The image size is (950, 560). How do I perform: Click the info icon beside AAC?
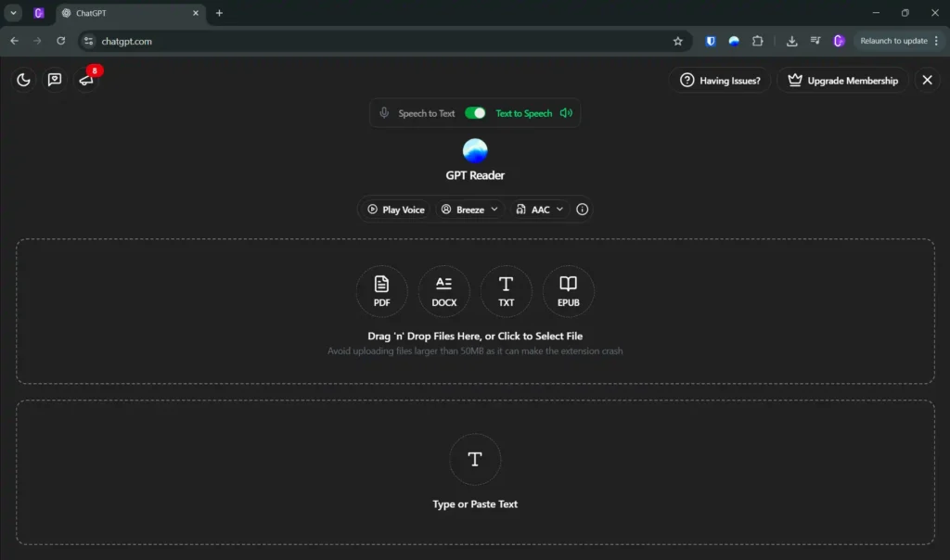click(583, 210)
